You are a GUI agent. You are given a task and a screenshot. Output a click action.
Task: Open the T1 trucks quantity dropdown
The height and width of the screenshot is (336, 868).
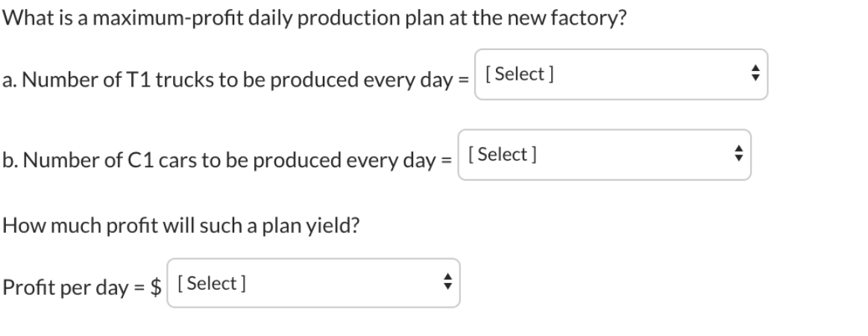click(620, 75)
